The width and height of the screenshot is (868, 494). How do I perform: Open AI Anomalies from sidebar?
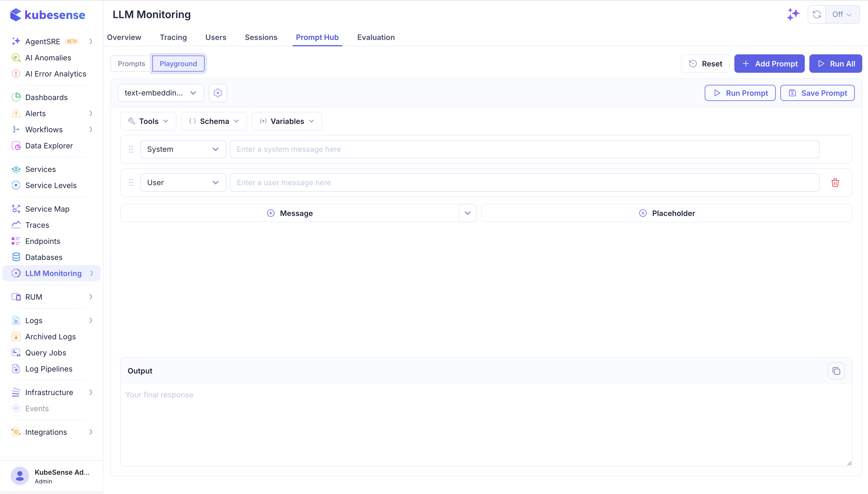pos(48,58)
